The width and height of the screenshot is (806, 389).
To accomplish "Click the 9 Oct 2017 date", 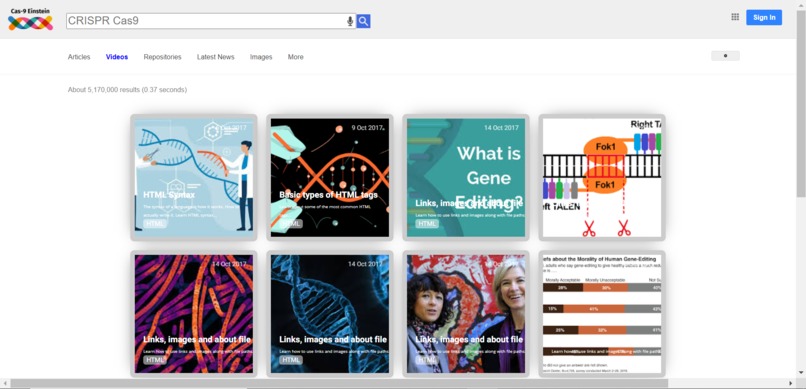I will 368,127.
